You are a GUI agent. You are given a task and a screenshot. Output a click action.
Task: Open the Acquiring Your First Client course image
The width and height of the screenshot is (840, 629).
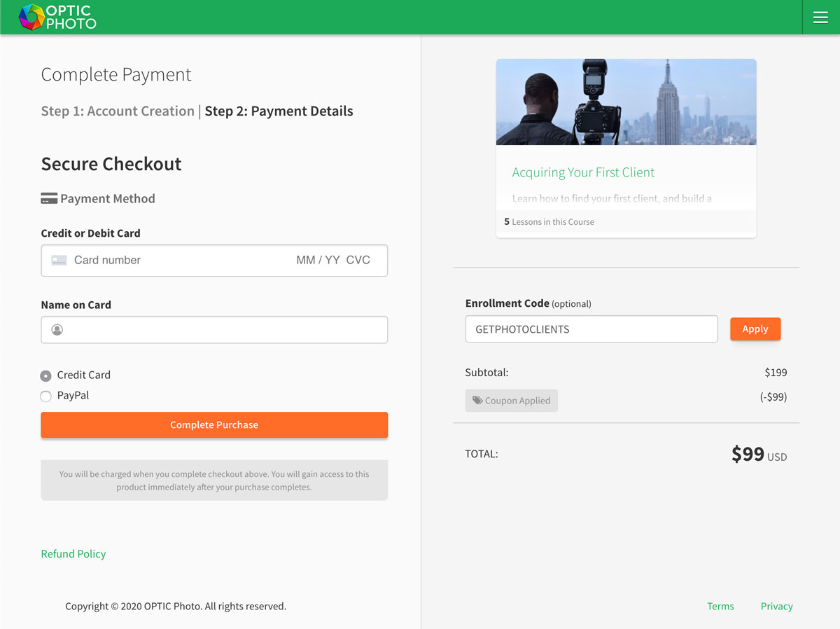(626, 102)
